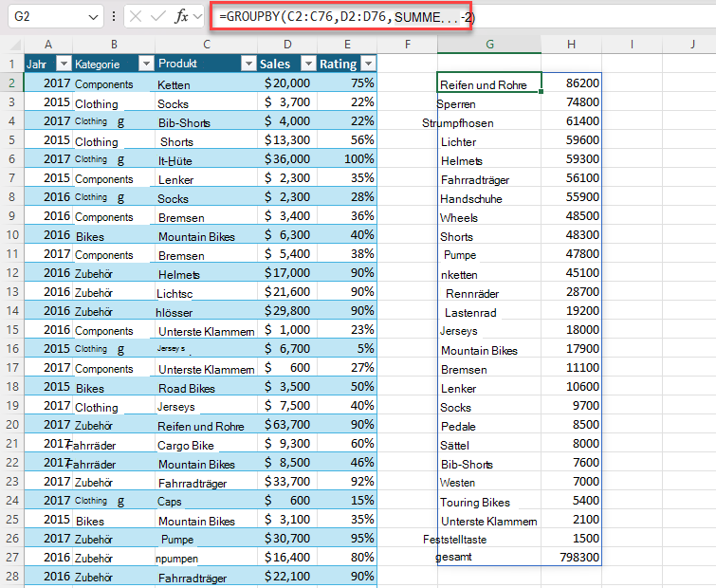The height and width of the screenshot is (588, 716).
Task: Click the 'Lenker' cell in column C
Action: coord(207,179)
